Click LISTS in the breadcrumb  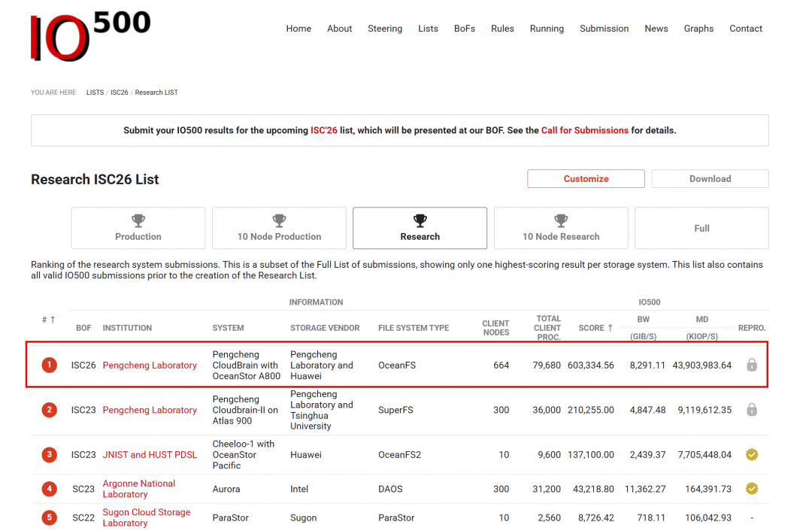point(95,93)
